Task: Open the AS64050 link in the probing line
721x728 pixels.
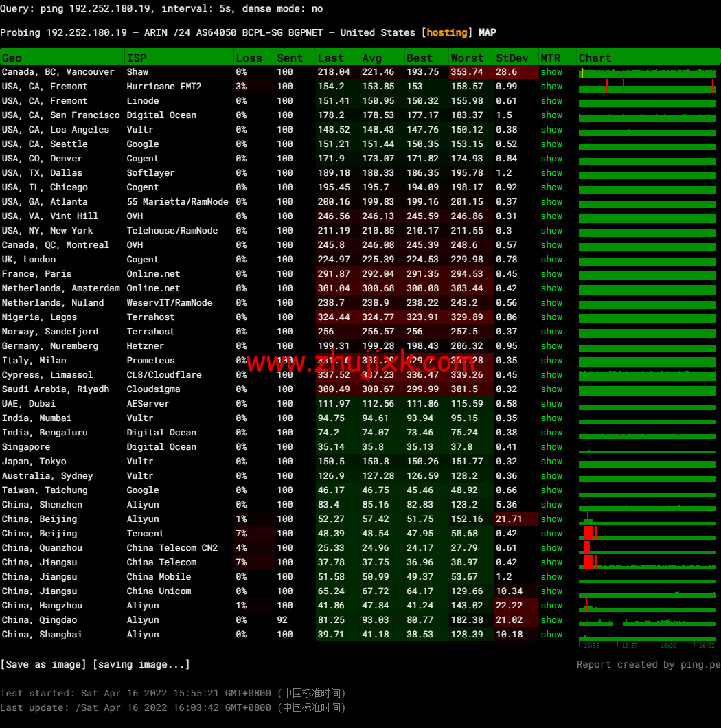Action: [216, 32]
